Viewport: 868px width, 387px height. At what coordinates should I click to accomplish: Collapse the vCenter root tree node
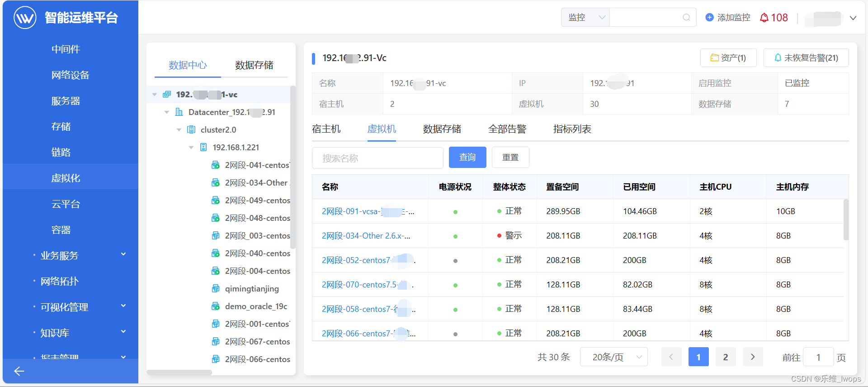(155, 95)
